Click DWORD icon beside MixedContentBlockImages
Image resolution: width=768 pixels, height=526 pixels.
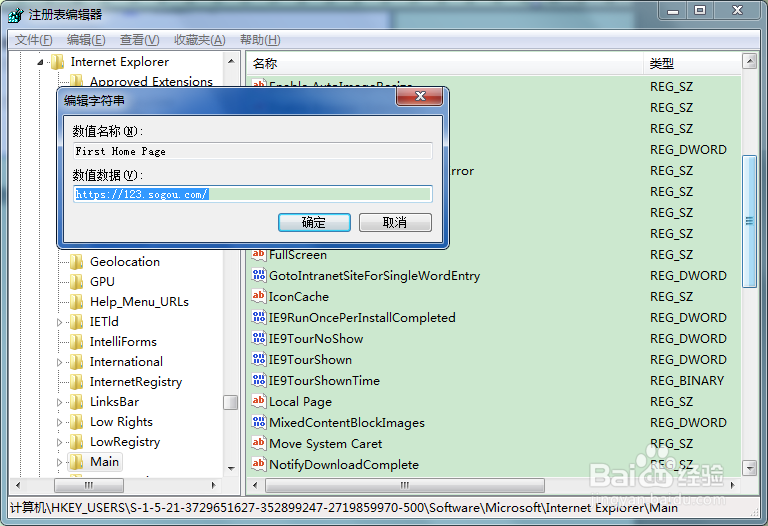tap(259, 422)
